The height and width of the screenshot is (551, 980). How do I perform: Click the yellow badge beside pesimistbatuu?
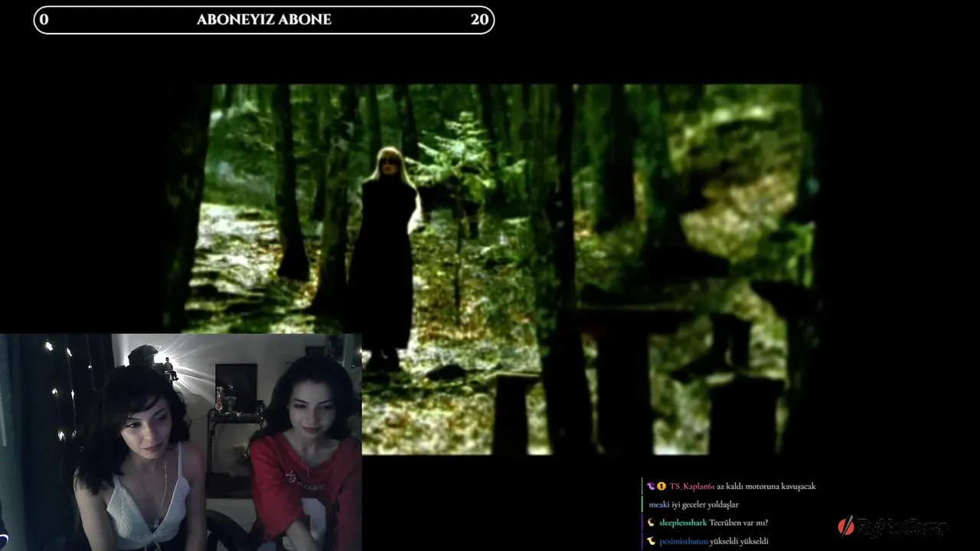tap(651, 541)
